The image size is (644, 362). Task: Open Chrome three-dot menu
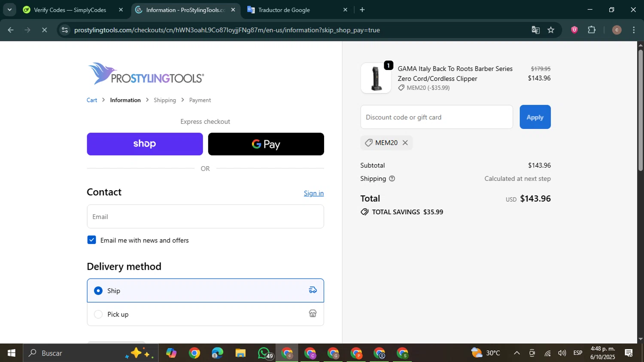click(x=634, y=30)
